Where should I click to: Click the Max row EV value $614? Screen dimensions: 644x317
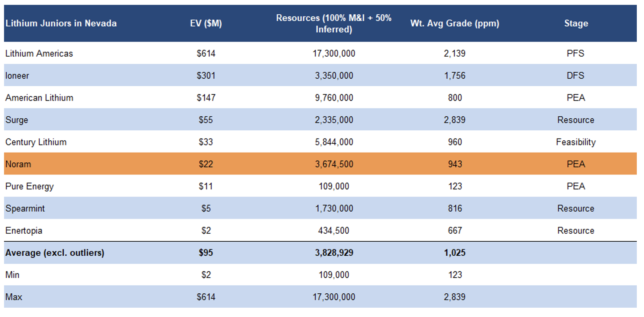pyautogui.click(x=206, y=297)
